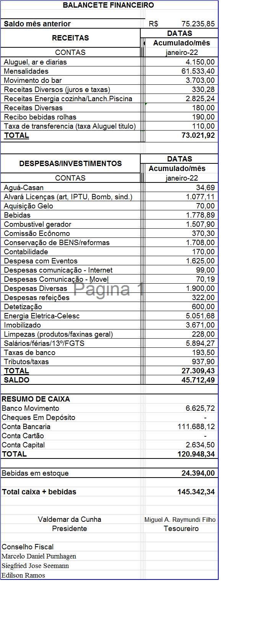Select the 'Imobilizado' cell
The height and width of the screenshot is (644, 263).
[70, 325]
